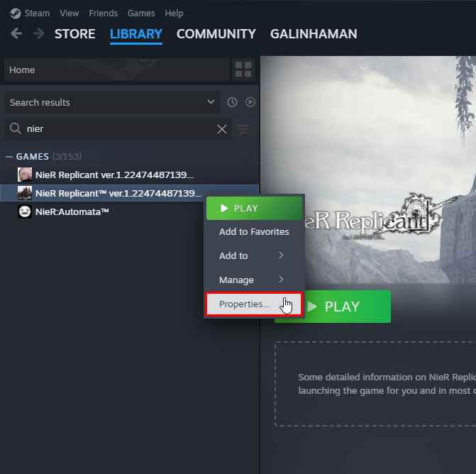Select the NieR:Automata game entry

pyautogui.click(x=72, y=211)
